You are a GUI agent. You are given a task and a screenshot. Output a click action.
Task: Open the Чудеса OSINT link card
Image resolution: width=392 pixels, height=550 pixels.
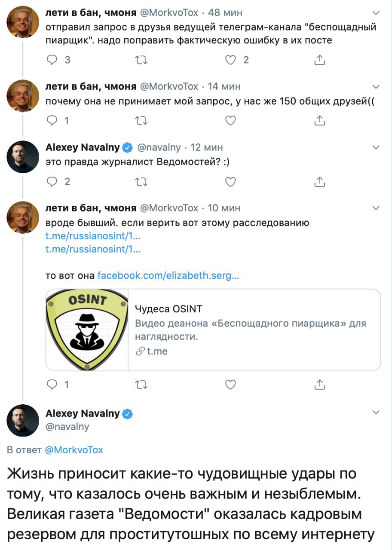[x=213, y=330]
